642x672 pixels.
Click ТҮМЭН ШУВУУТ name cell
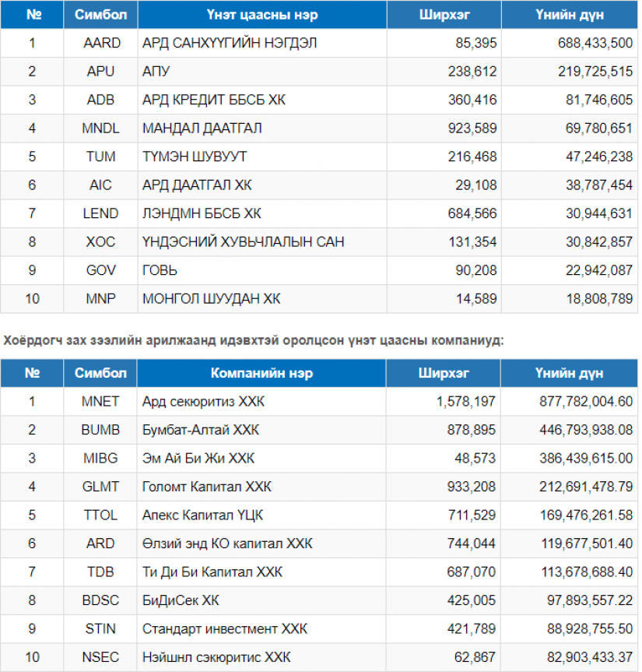[x=262, y=157]
